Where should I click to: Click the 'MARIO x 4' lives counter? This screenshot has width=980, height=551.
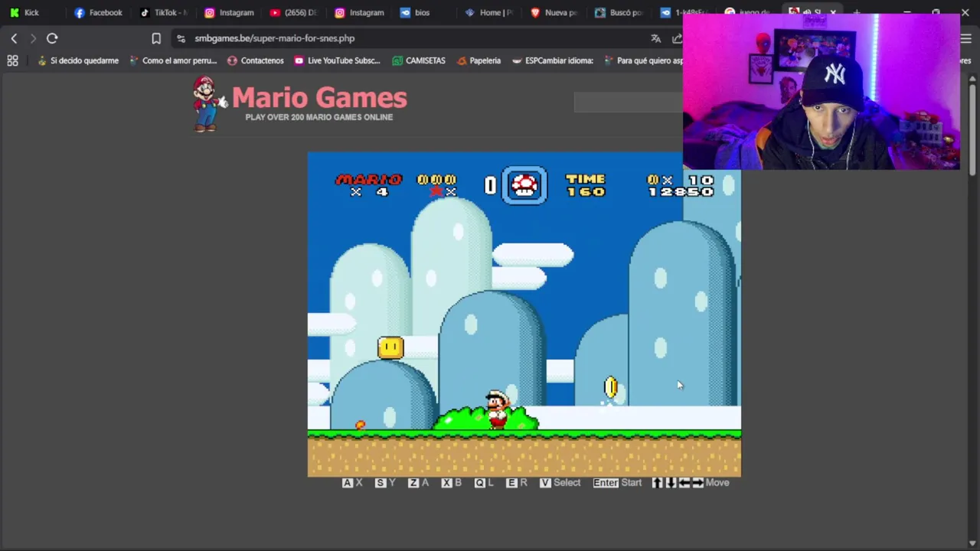tap(368, 185)
